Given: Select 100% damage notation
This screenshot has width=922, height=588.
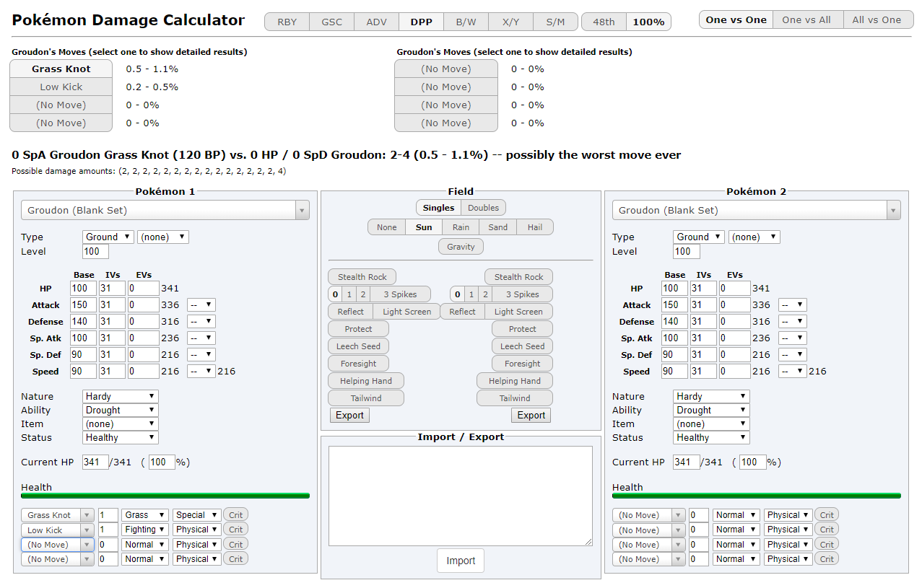Looking at the screenshot, I should (648, 22).
